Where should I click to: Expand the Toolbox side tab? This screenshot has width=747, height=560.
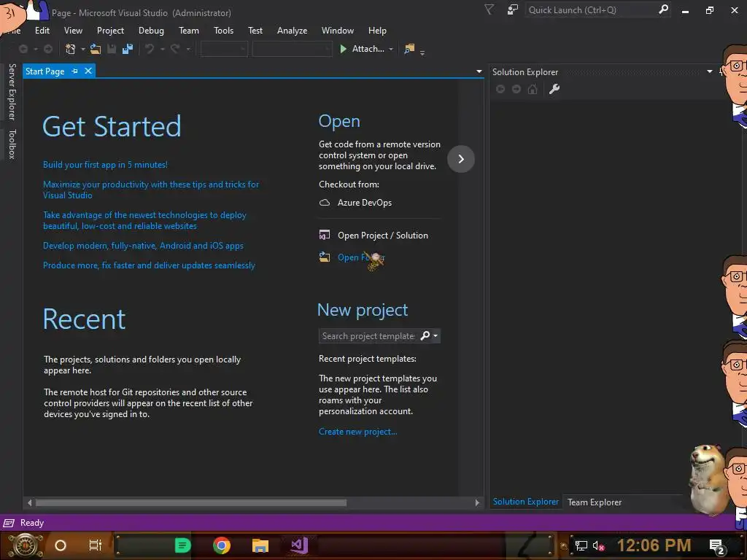click(x=12, y=144)
